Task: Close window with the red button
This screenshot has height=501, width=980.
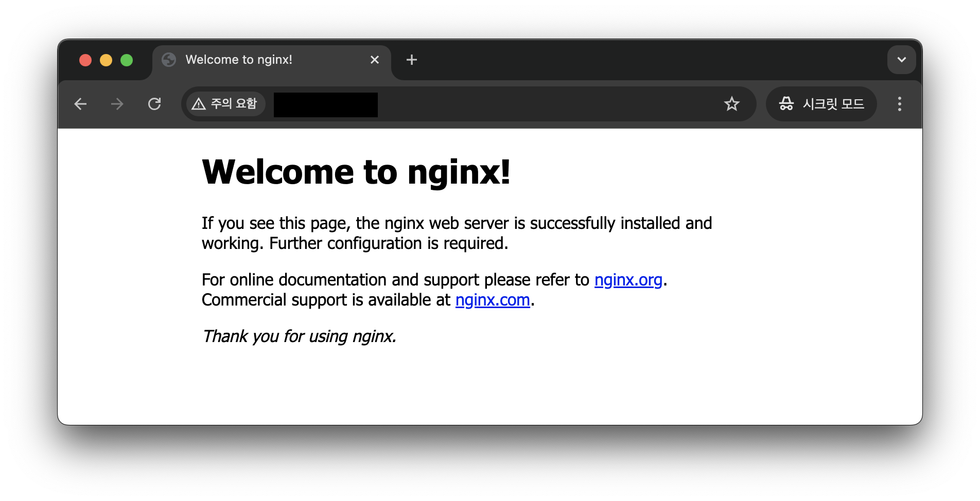Action: (x=85, y=60)
